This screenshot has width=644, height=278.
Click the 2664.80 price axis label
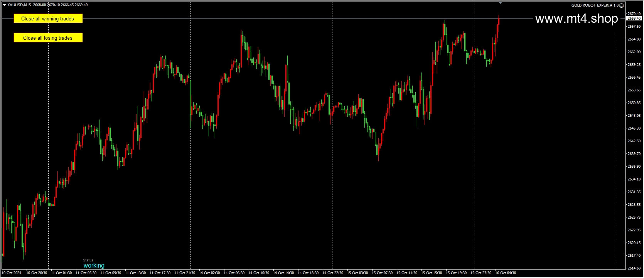click(634, 39)
